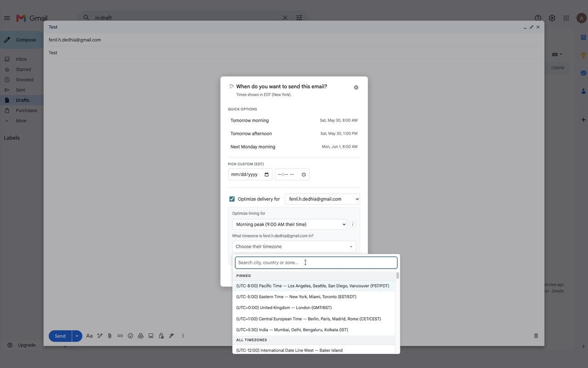
Task: Expand More in Gmail sidebar
Action: tap(21, 121)
